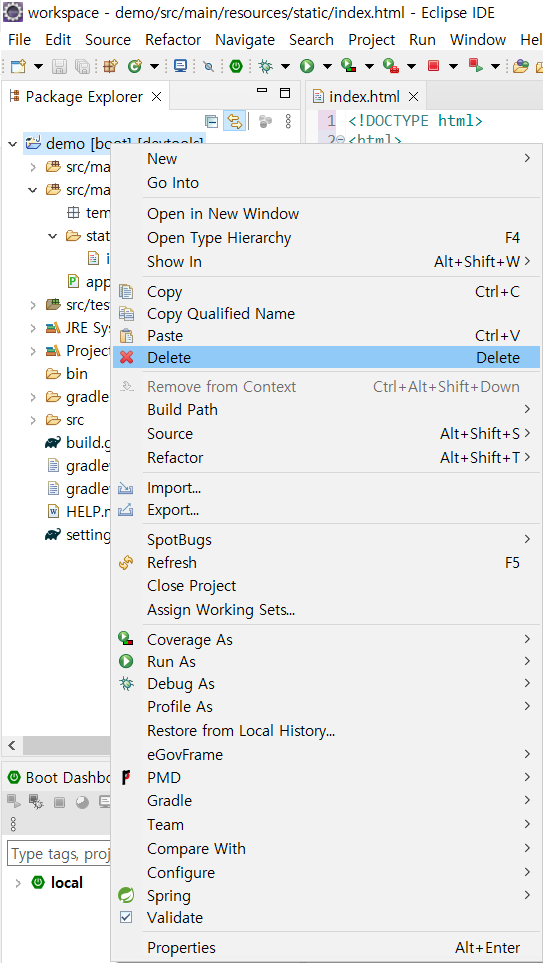
Task: Click the Open Type toolbar icon at the toolbar end
Action: (x=521, y=66)
